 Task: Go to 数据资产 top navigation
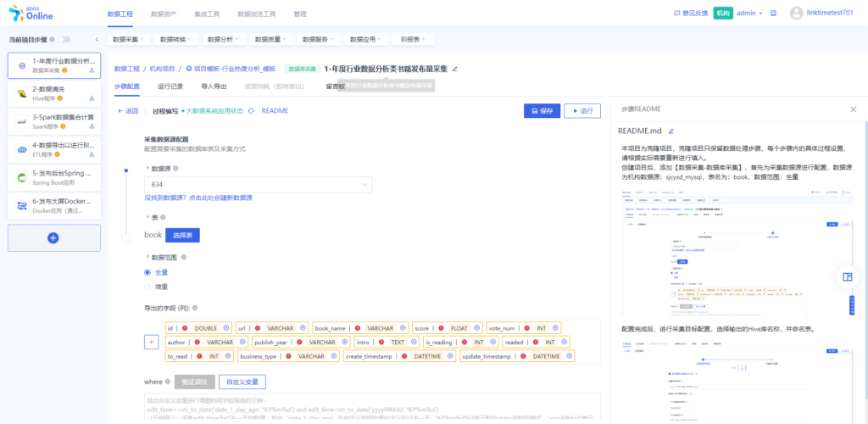tap(164, 14)
